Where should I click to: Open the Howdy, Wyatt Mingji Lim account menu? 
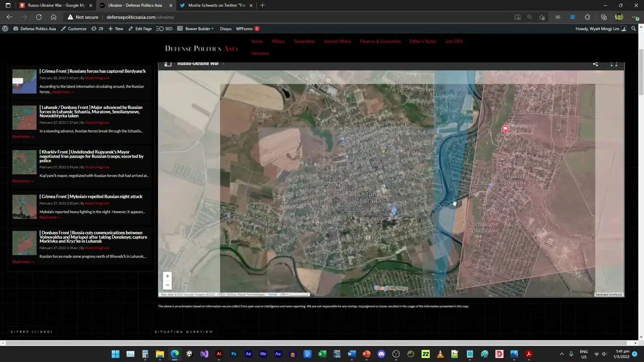point(601,29)
